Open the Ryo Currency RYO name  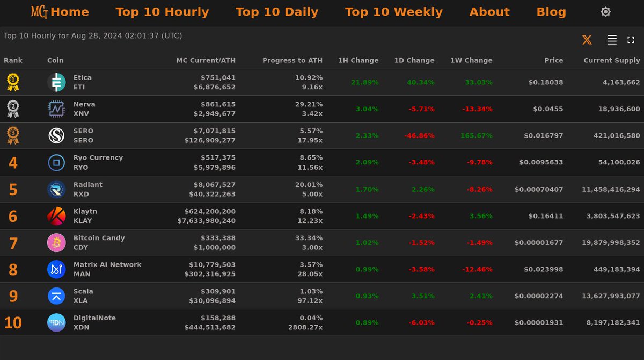click(x=98, y=162)
